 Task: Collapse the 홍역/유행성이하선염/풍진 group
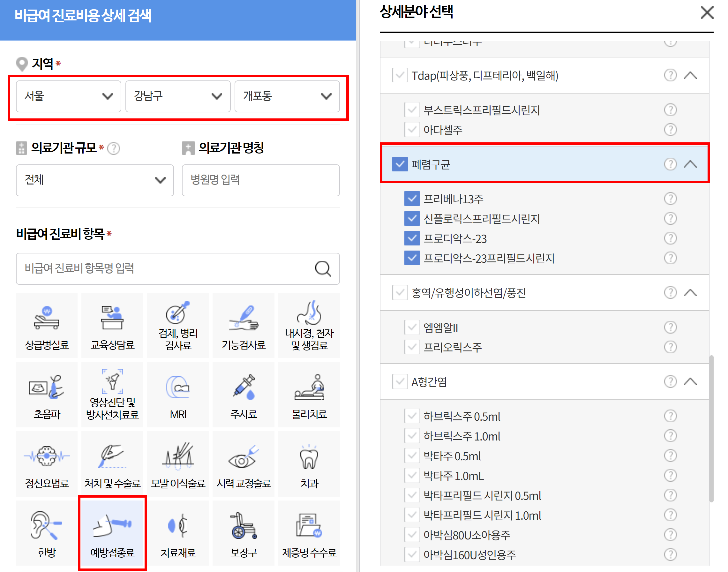pos(690,293)
